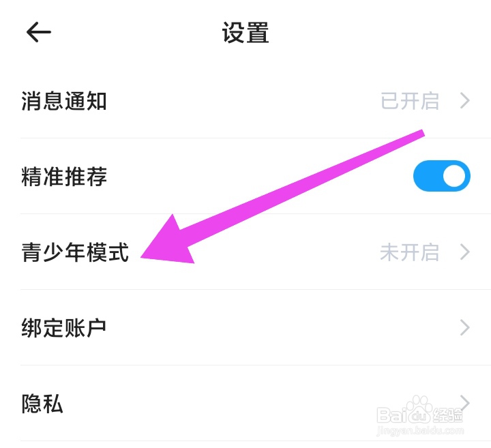This screenshot has width=491, height=448.
Task: Click the pink arrow head annotation
Action: (168, 241)
